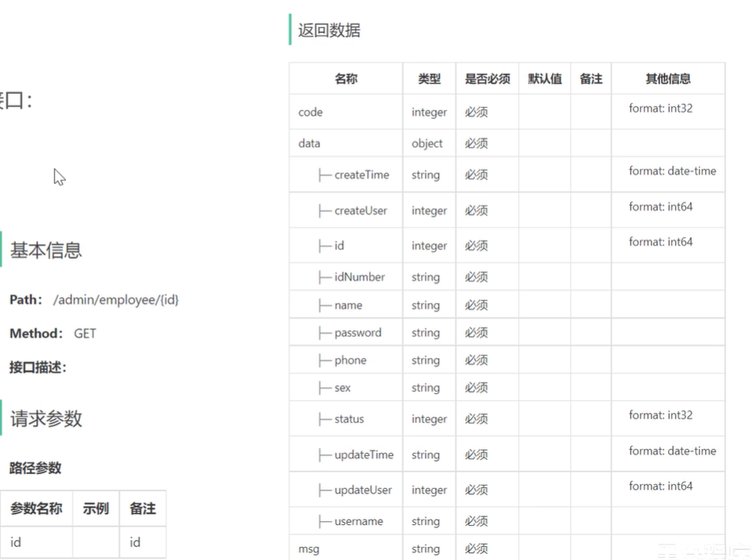Screen dimensions: 752x560
Task: Click the 名称 column header in response table
Action: [346, 78]
